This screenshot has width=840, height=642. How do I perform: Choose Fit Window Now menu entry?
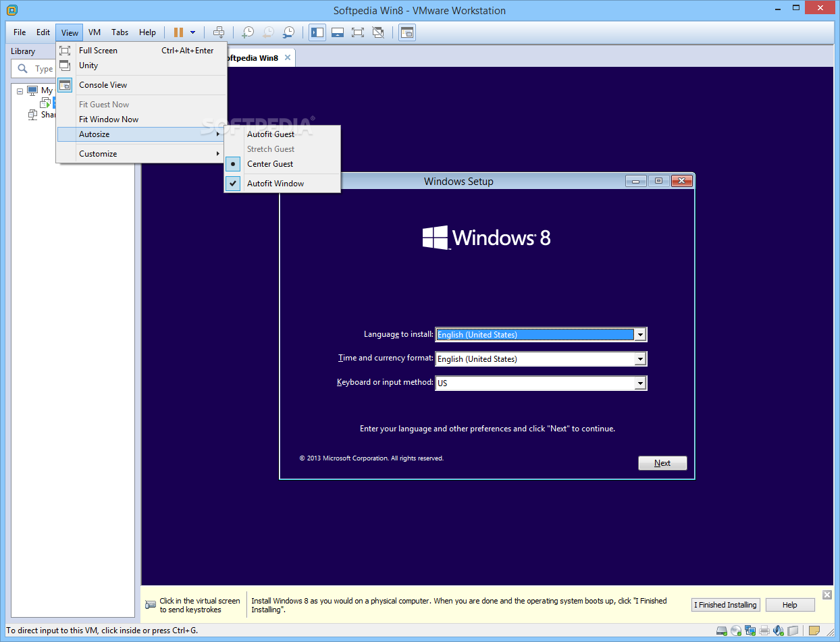tap(141, 119)
